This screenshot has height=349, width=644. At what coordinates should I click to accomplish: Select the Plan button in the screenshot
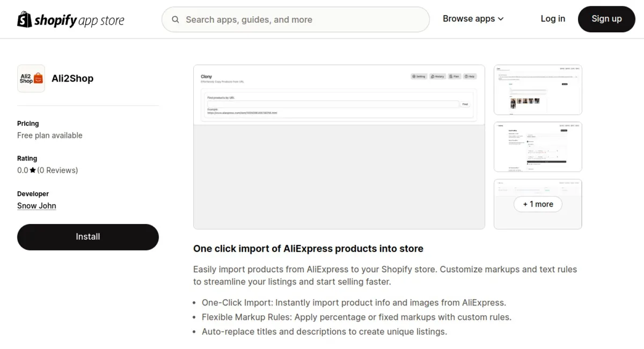pyautogui.click(x=454, y=76)
